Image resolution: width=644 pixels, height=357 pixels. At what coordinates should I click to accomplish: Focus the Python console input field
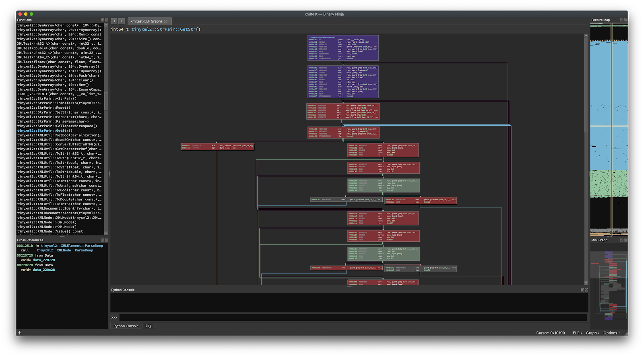coord(353,318)
